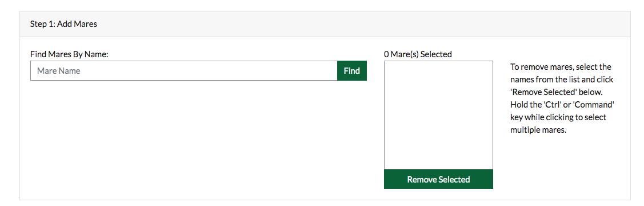Click the word 'Find' on the green button

pos(352,71)
